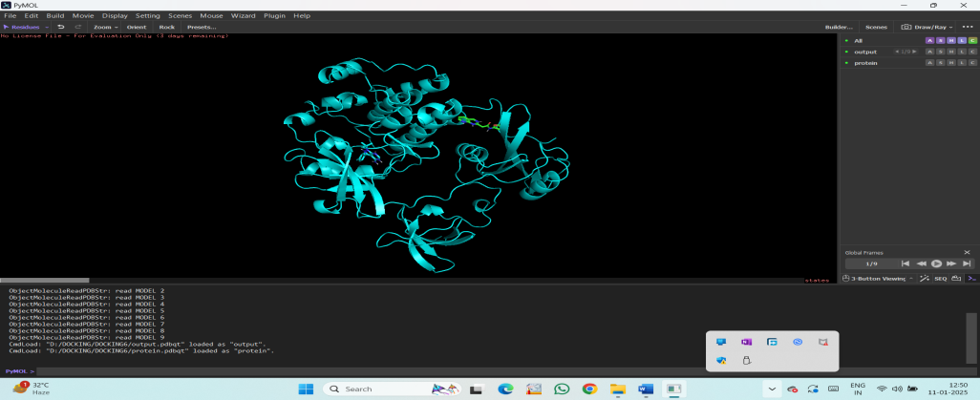Screen dimensions: 980x400
Task: Open the Plugin menu
Action: tap(274, 15)
